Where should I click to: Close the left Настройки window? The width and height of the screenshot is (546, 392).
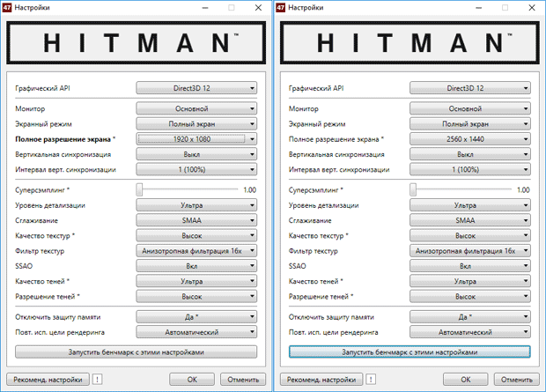pos(258,8)
